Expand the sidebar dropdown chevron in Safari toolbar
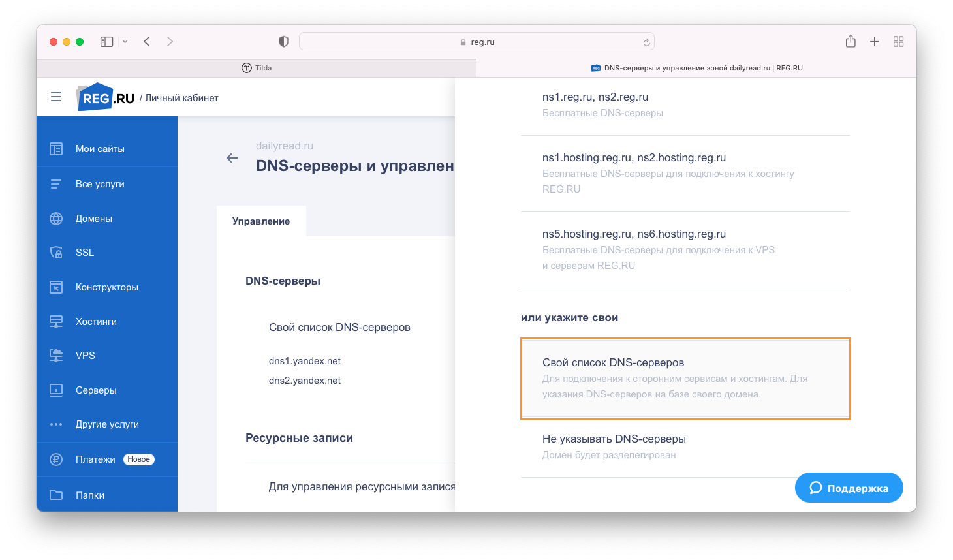953x560 pixels. (125, 42)
